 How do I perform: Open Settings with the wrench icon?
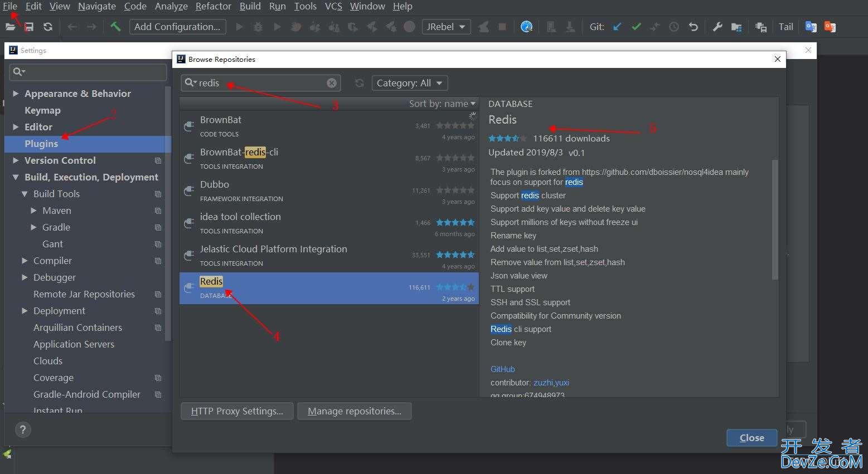(717, 27)
